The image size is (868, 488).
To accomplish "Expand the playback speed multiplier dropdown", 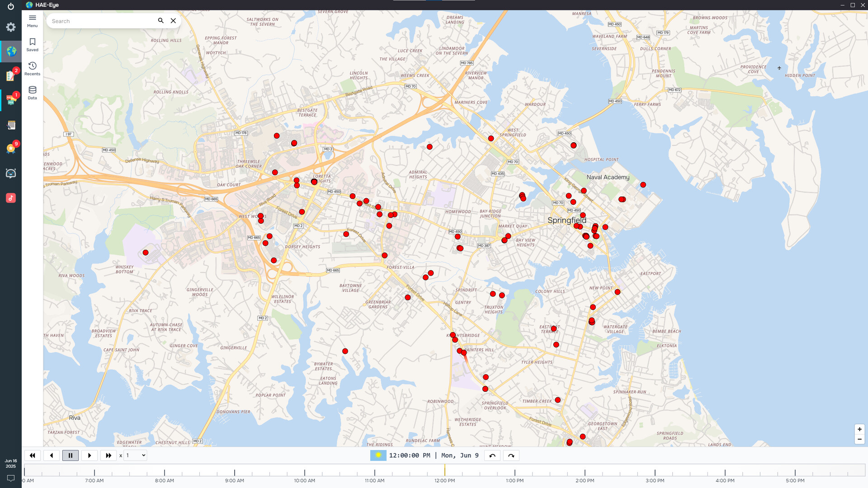I will [136, 455].
